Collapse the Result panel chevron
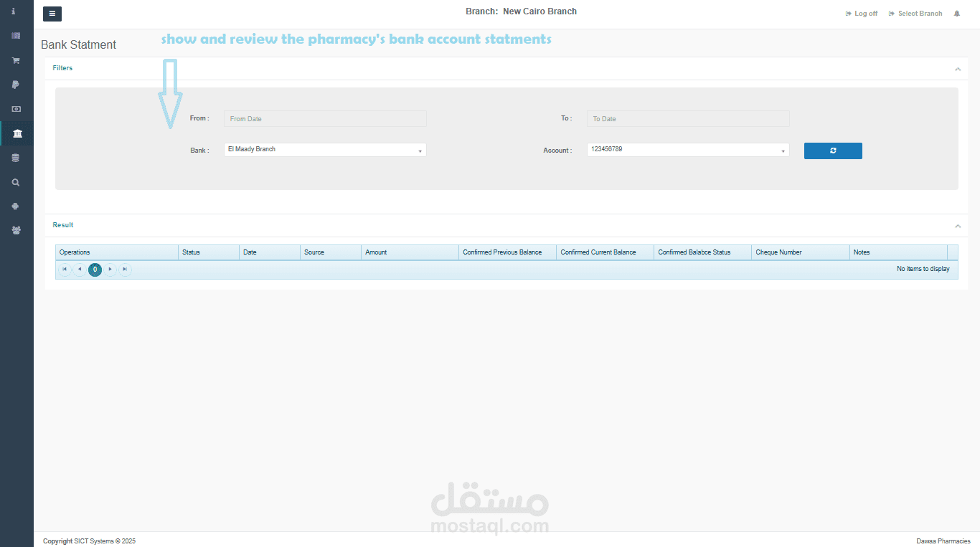This screenshot has height=547, width=980. pyautogui.click(x=958, y=226)
